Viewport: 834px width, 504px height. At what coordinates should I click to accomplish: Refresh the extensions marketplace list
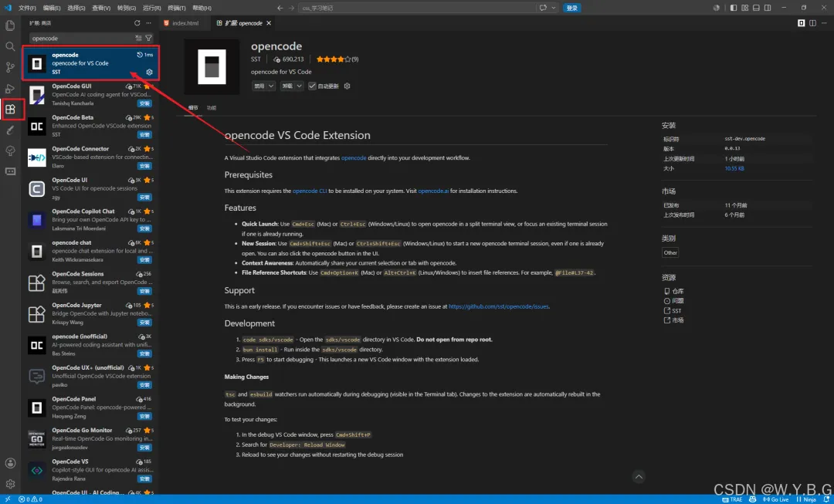[x=137, y=23]
